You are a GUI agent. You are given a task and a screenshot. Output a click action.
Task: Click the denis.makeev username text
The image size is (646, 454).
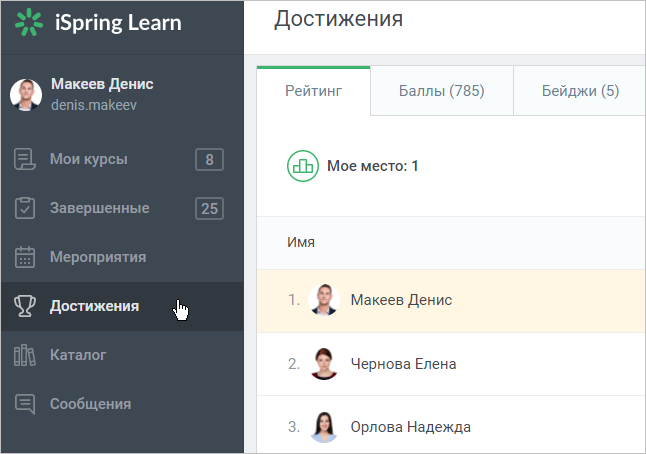point(94,105)
